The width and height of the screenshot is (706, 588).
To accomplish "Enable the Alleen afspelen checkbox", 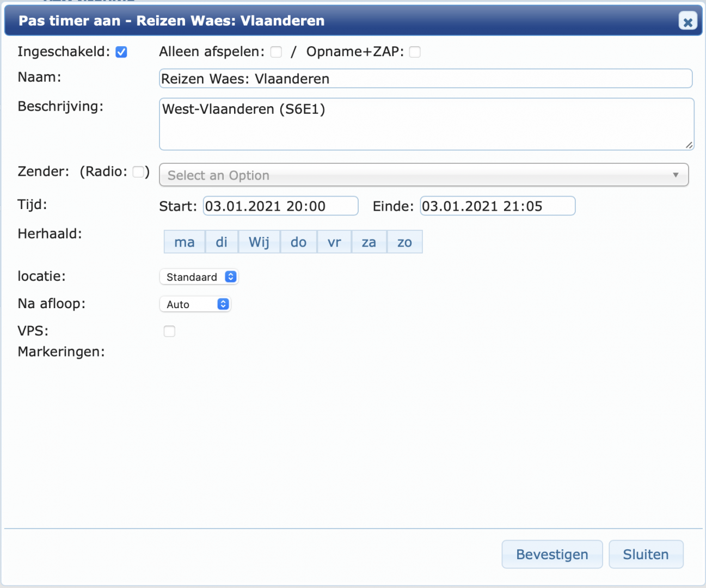I will 276,52.
